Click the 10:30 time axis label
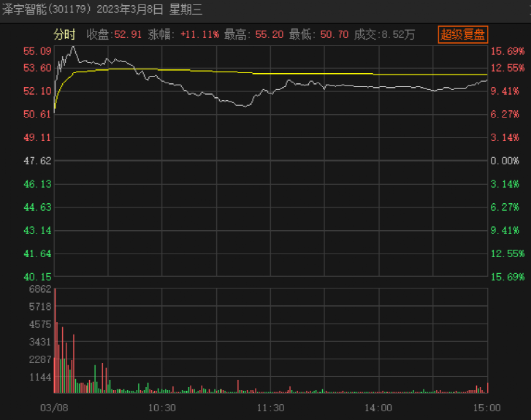 pos(162,408)
